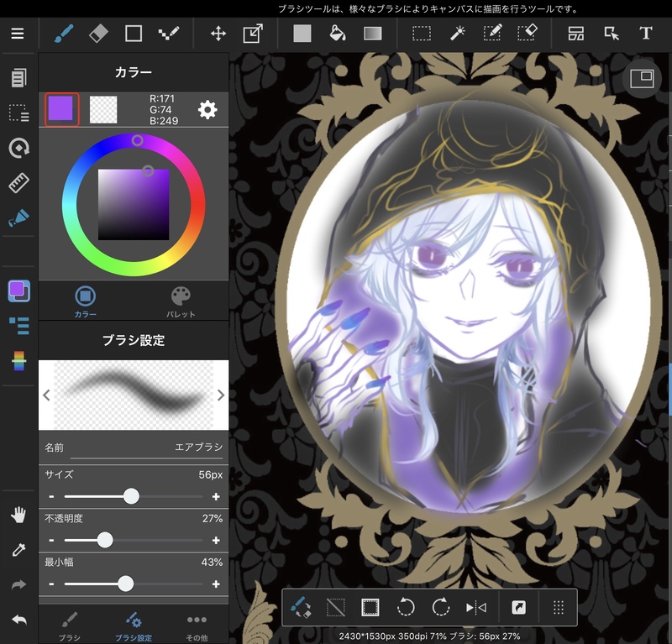Open the その他 tab at bottom
Viewport: 672px width, 644px height.
pos(197,626)
